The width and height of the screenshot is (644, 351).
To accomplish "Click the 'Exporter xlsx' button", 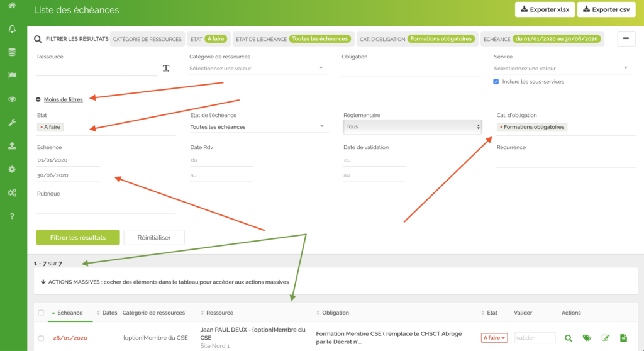I will (x=544, y=9).
